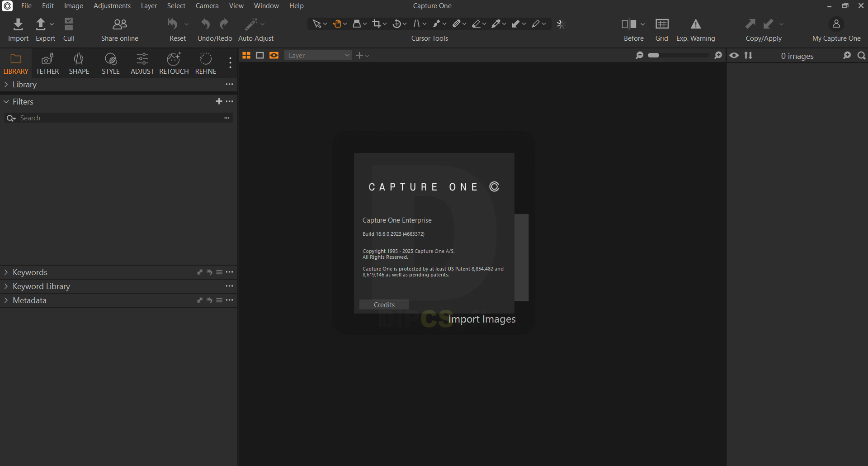The width and height of the screenshot is (868, 466).
Task: Open tool tabs vertical overflow menu
Action: [230, 63]
